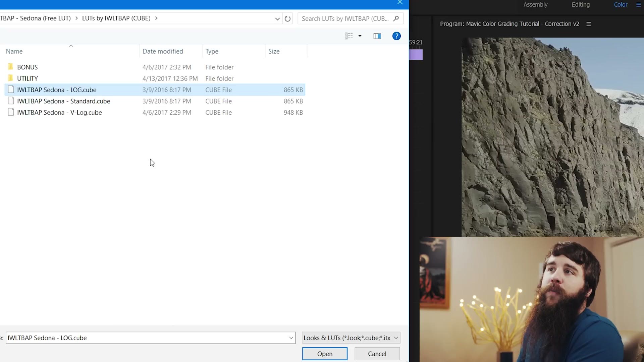The image size is (644, 362).
Task: Open the view options dropdown arrow
Action: 360,36
